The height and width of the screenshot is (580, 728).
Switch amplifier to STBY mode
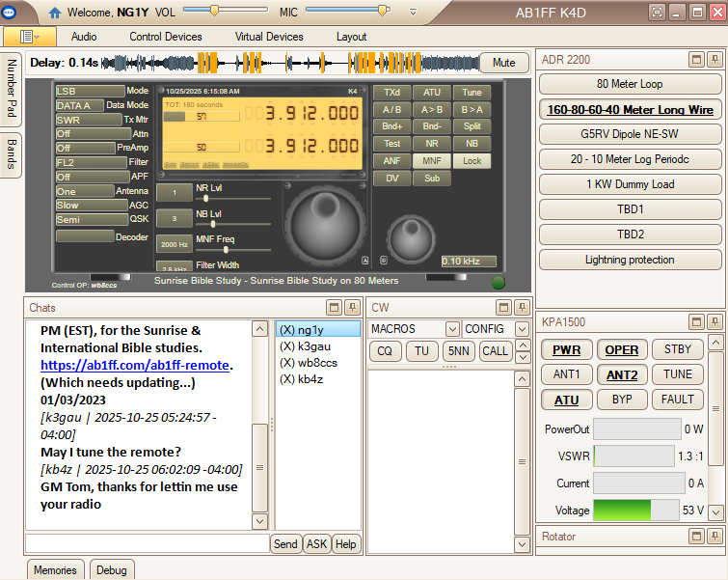678,349
